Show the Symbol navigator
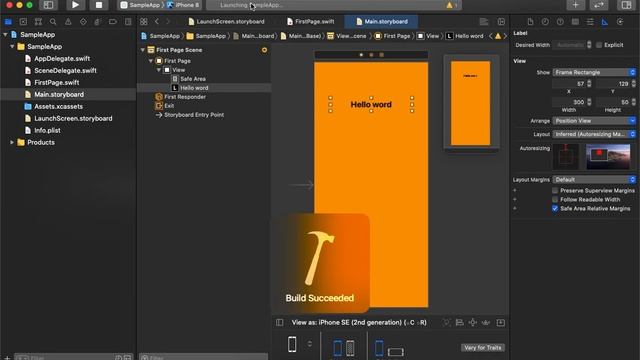 click(x=38, y=22)
